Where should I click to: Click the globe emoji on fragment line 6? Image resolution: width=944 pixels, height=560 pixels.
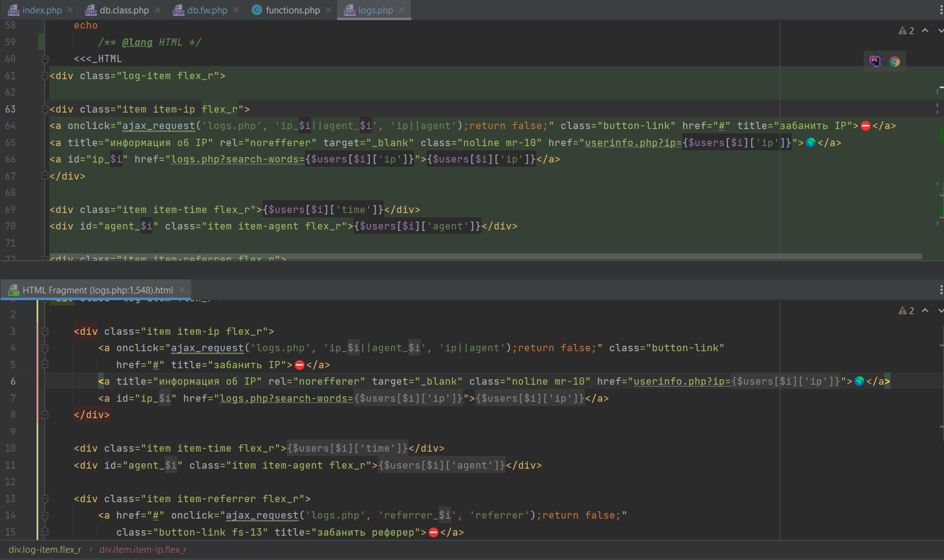pos(859,382)
